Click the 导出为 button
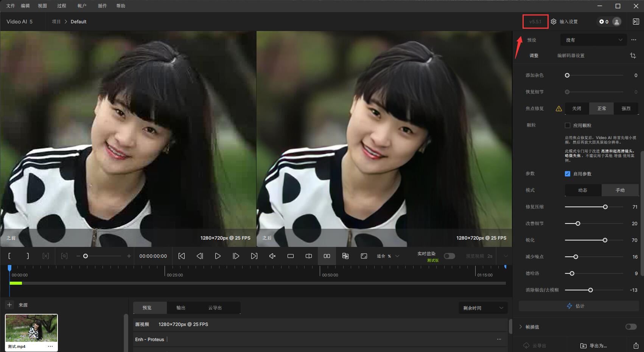This screenshot has width=644, height=352. pyautogui.click(x=594, y=346)
